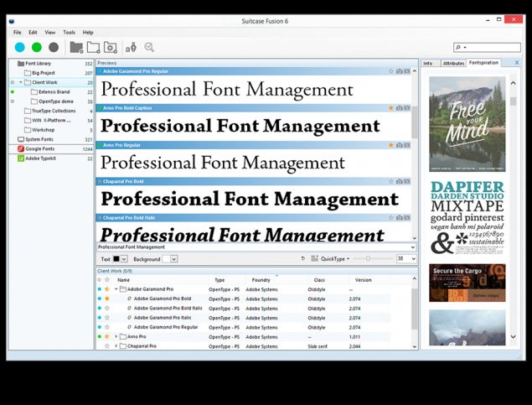This screenshot has width=532, height=405.
Task: Click the Font Library folder icon
Action: [21, 64]
